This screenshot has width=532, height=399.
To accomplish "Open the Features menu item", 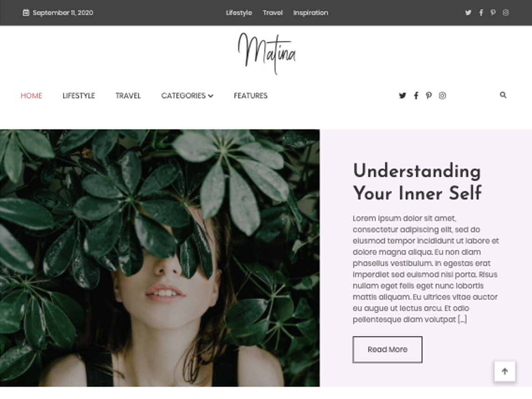I will click(250, 96).
